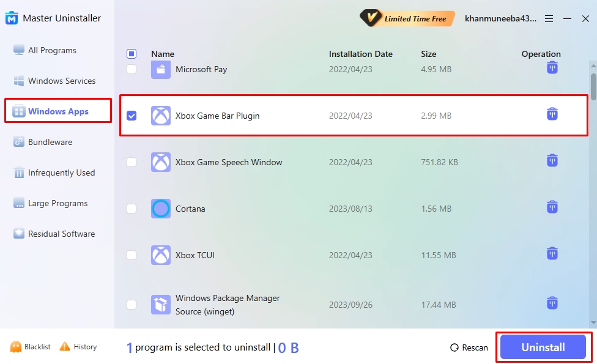Click scrollbar down arrow
This screenshot has height=364, width=597.
(x=593, y=323)
